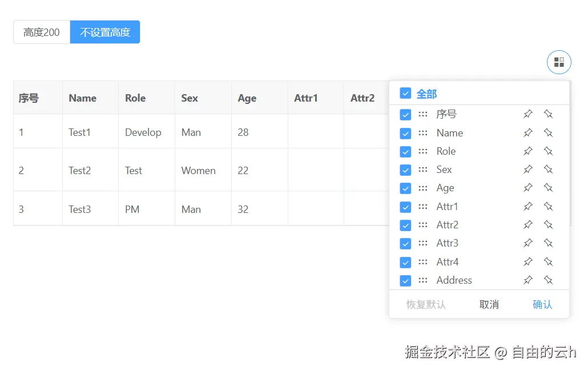This screenshot has width=588, height=371.
Task: Hide the Address column via checkbox
Action: tap(405, 280)
